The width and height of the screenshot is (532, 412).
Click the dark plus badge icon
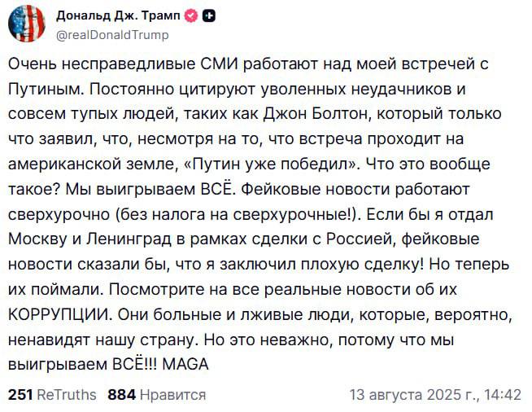(x=209, y=15)
